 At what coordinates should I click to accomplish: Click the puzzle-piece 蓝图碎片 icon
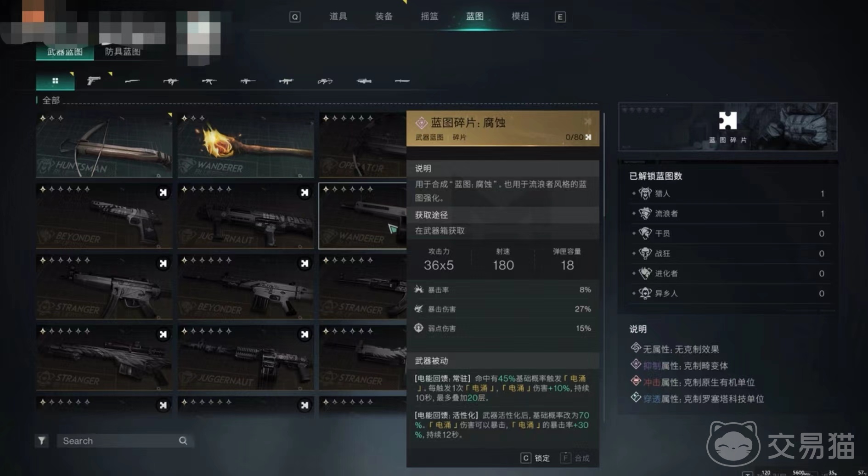(727, 121)
